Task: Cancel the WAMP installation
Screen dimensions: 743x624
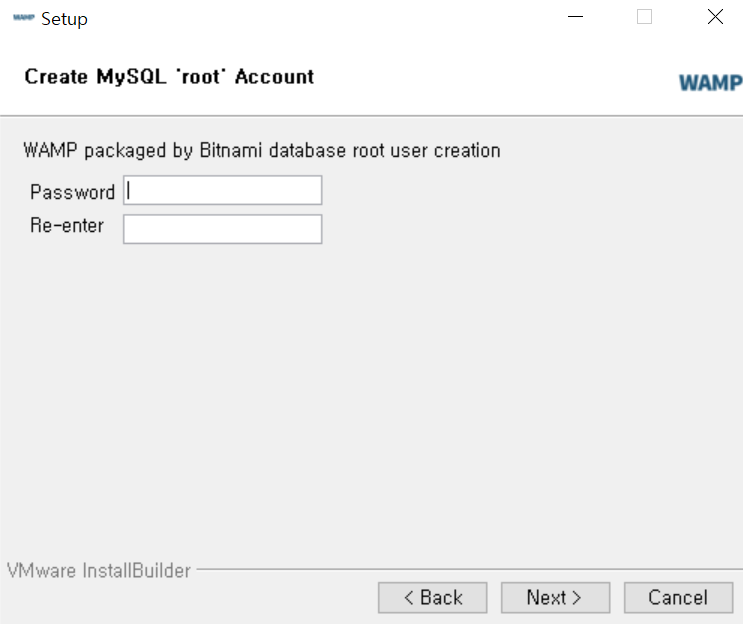Action: 679,598
